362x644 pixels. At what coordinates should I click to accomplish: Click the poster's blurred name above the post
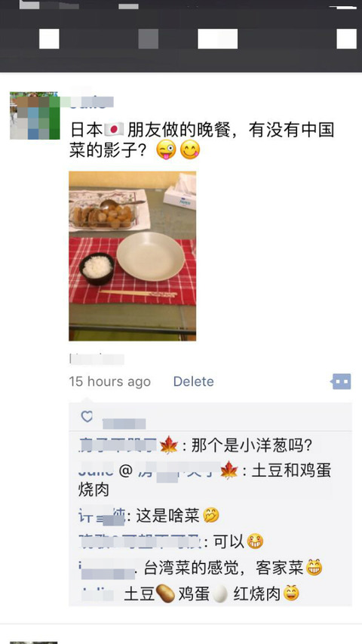pyautogui.click(x=91, y=101)
